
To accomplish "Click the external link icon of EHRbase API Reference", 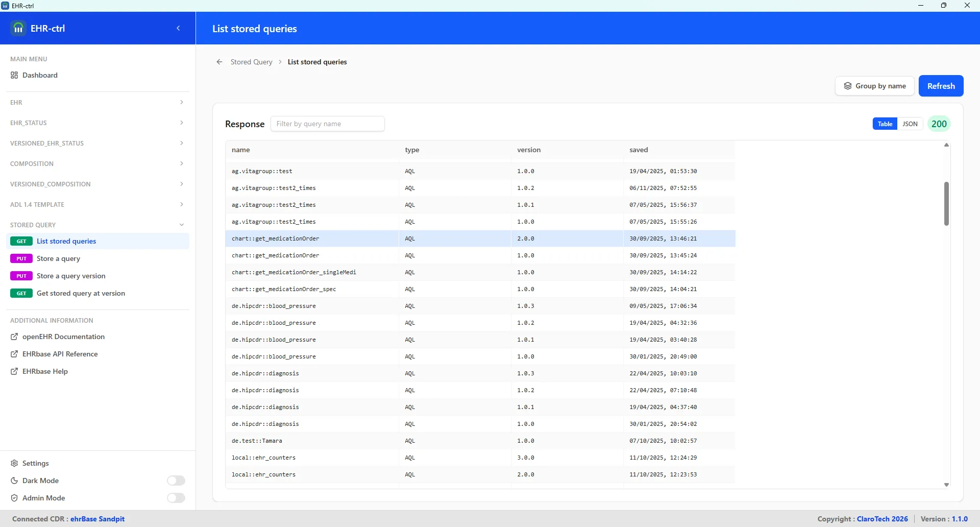I will coord(14,354).
